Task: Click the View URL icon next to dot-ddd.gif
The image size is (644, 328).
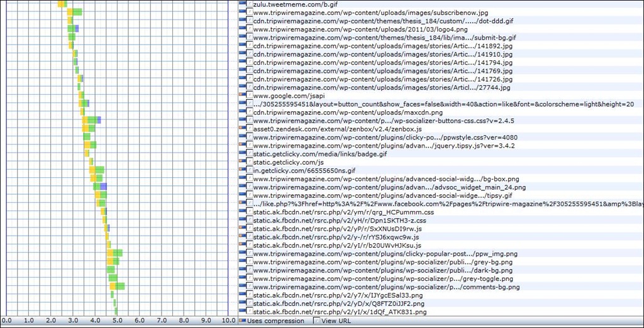Action: [x=249, y=21]
